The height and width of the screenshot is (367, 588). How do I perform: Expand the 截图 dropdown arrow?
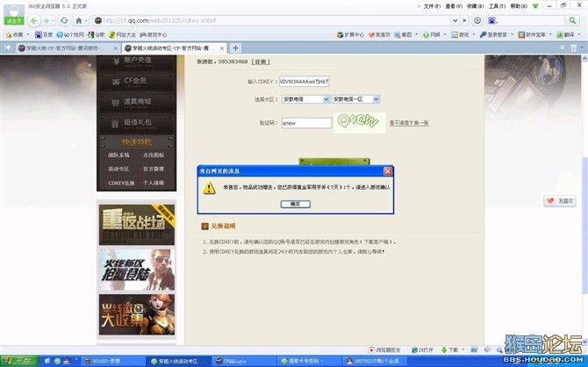coord(416,34)
